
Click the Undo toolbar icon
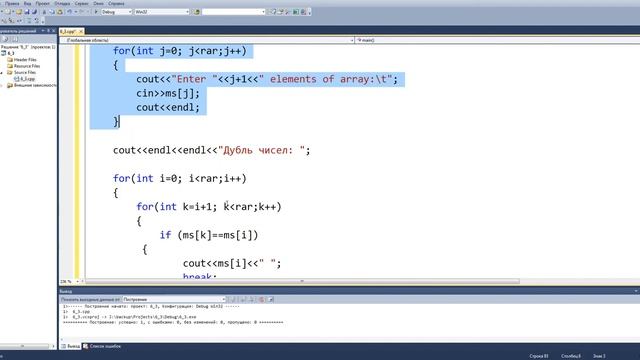tap(69, 12)
